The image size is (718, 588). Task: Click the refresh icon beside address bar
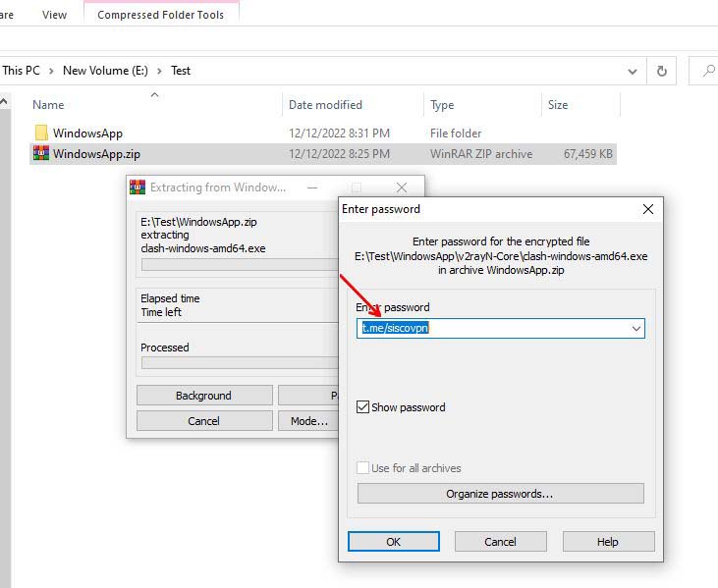[661, 71]
